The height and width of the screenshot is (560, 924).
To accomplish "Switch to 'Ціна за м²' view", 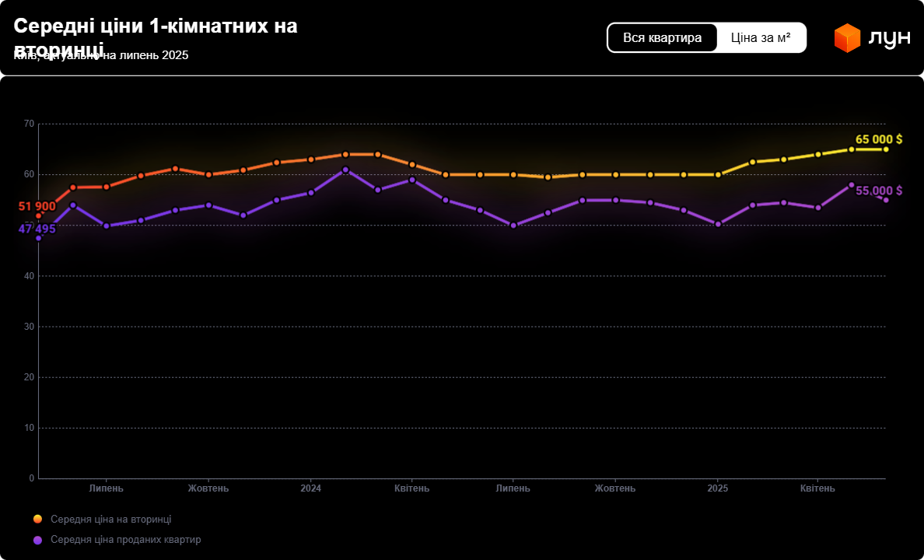I will (761, 37).
